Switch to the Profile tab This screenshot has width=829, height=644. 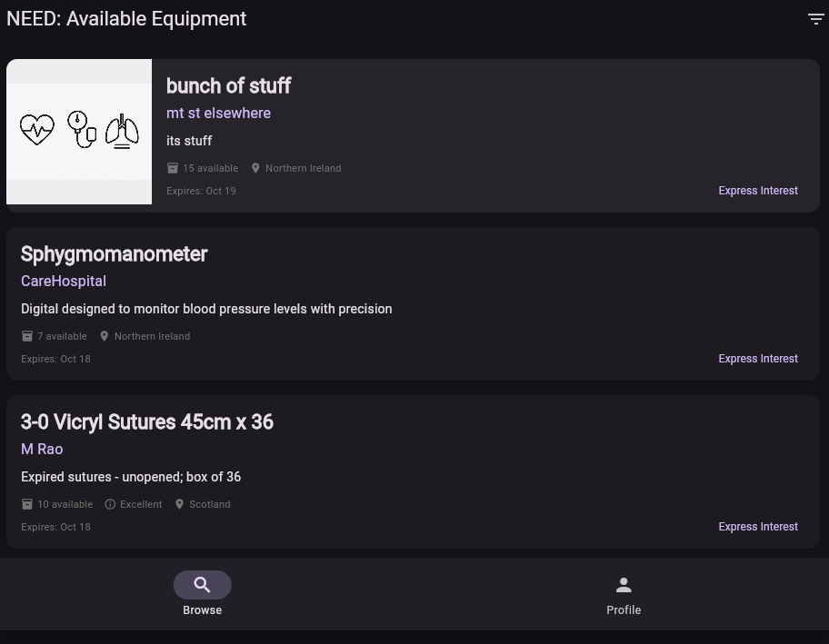click(624, 609)
